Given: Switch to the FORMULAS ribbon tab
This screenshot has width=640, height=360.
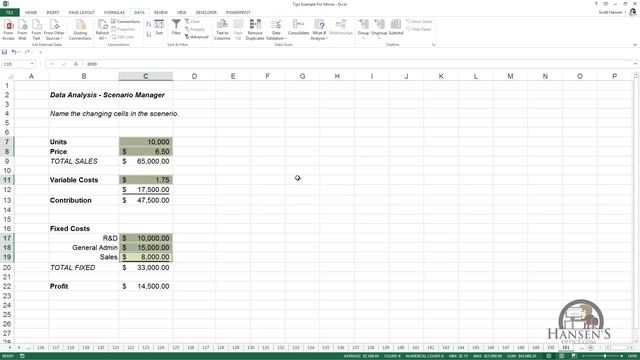Looking at the screenshot, I should (x=114, y=12).
